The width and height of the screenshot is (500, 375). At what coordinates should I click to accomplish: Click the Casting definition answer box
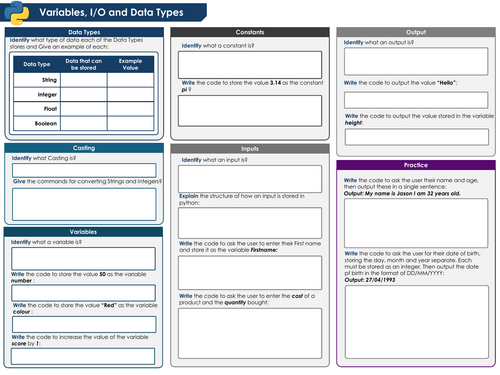[84, 170]
